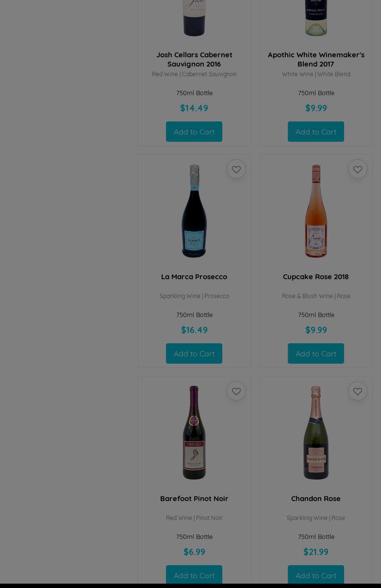Image resolution: width=381 pixels, height=588 pixels.
Task: Favorite the Cupcake Rose 2018 heart icon
Action: 358,169
